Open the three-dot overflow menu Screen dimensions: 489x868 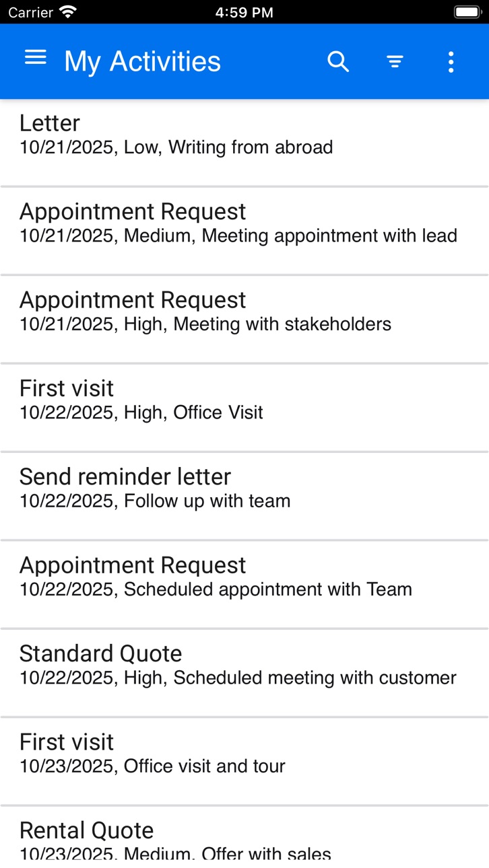[x=451, y=62]
